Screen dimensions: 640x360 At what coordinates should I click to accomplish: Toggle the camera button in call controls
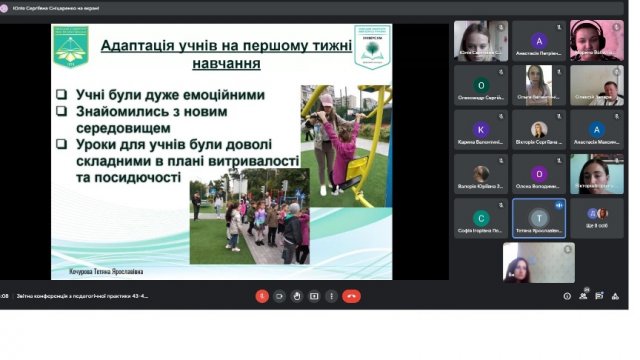click(x=280, y=296)
